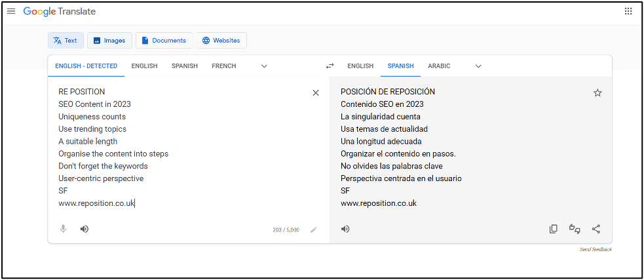Screen dimensions: 644x280
Task: Copy the translation to clipboard
Action: click(553, 229)
